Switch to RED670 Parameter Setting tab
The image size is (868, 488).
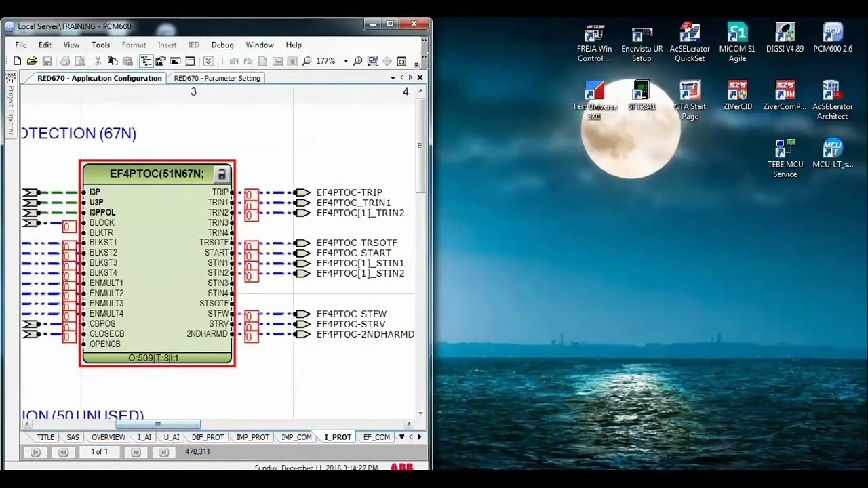click(217, 78)
